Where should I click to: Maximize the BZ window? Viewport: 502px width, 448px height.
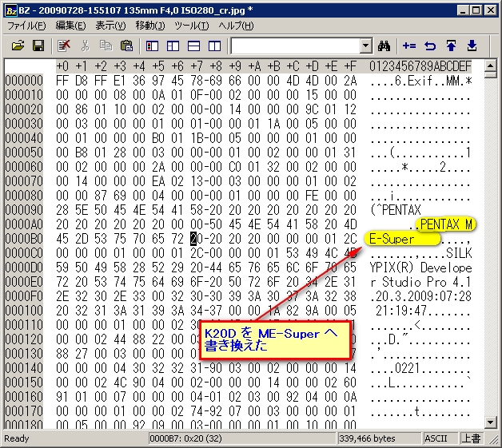tap(476, 10)
